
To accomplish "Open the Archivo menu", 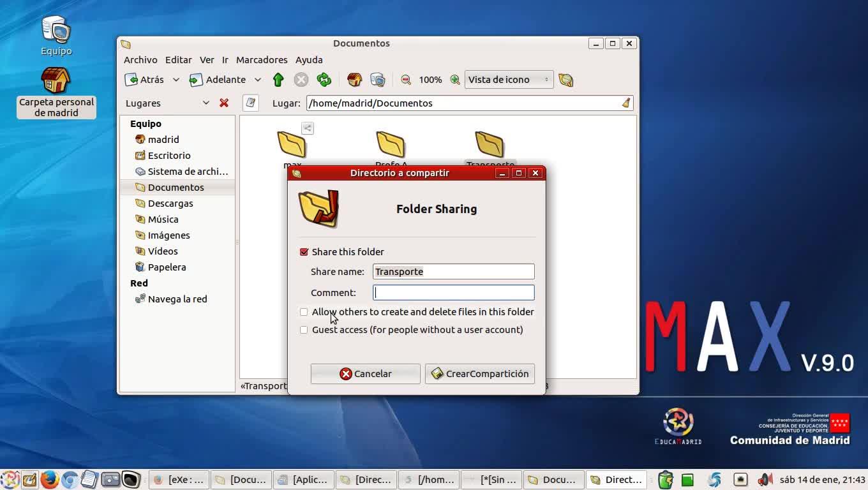I will click(140, 60).
